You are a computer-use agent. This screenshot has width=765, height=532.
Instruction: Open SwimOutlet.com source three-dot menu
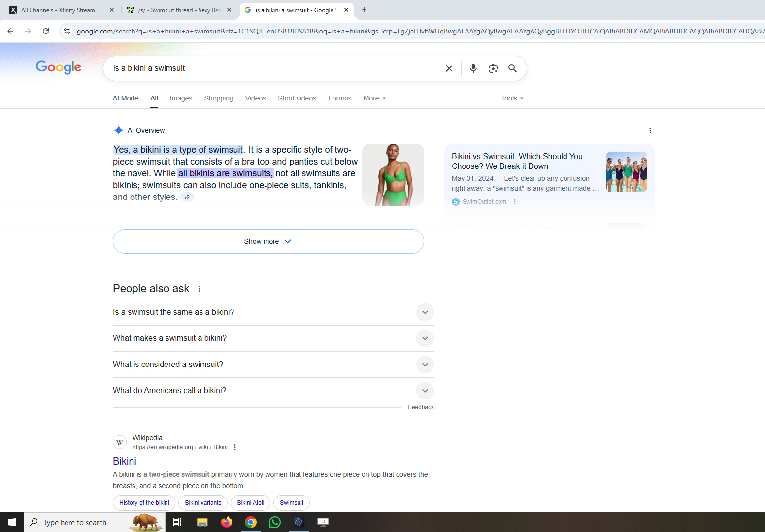pos(515,201)
